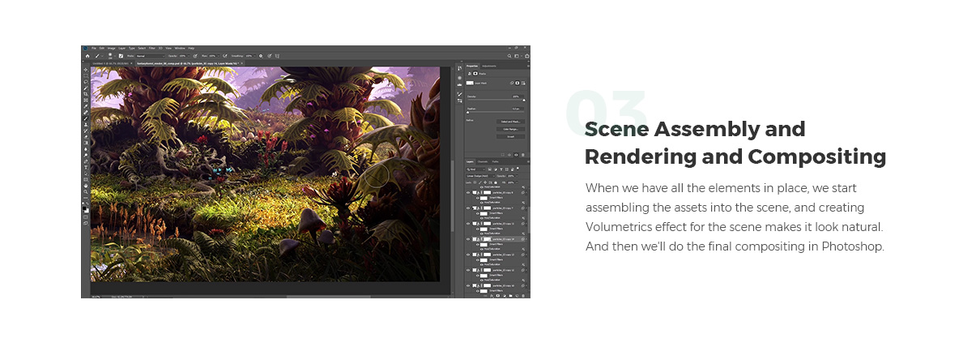Toggle lock transparent pixels in Layers
This screenshot has height=347, width=980.
(x=473, y=182)
